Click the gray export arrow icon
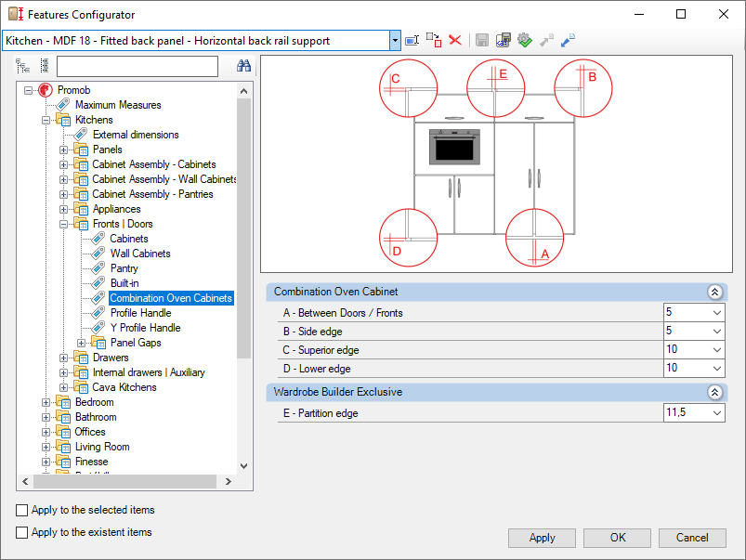Viewport: 746px width, 560px height. (x=546, y=41)
